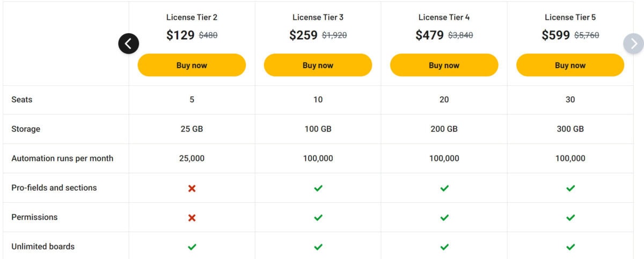The height and width of the screenshot is (259, 644).
Task: Click Tier 3 Pro-fields and sections checkmark
Action: click(318, 188)
